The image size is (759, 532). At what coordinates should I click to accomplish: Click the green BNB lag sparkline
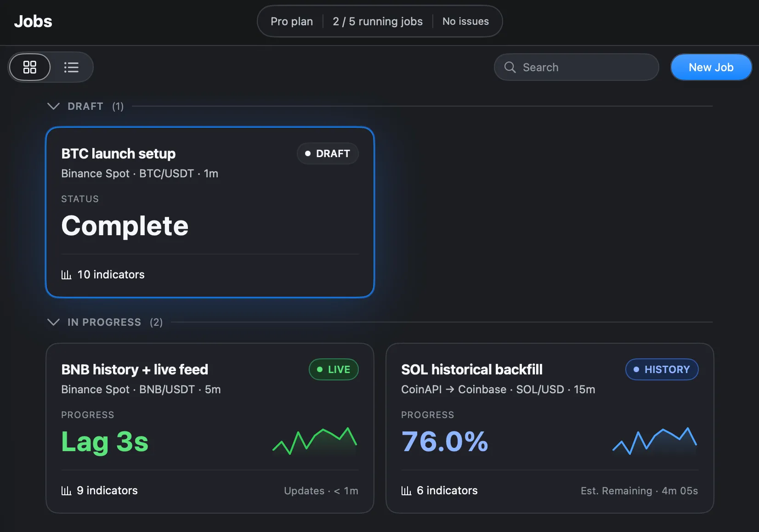pyautogui.click(x=315, y=441)
